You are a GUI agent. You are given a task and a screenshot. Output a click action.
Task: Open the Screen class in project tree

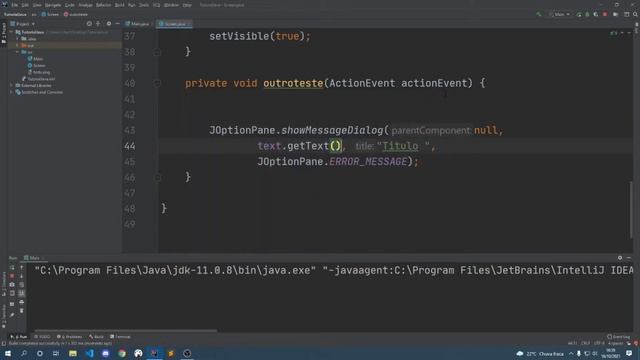[x=37, y=65]
